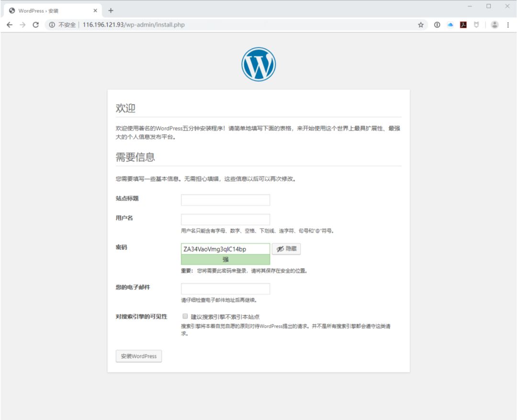Click the 密码 label
517x420 pixels.
pos(121,247)
